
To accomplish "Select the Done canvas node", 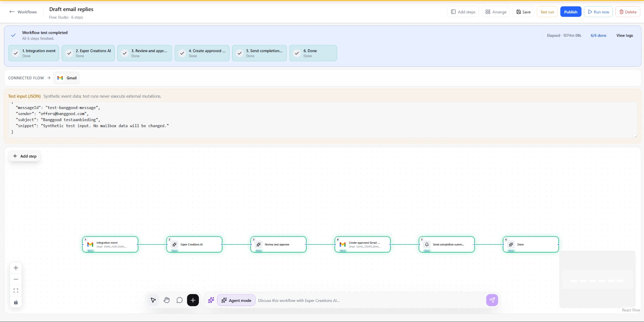I will (x=531, y=245).
